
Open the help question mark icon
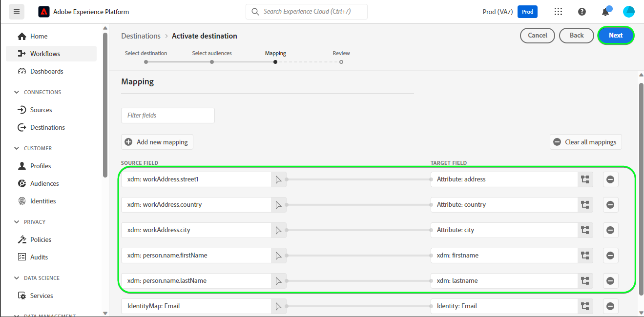pos(582,12)
